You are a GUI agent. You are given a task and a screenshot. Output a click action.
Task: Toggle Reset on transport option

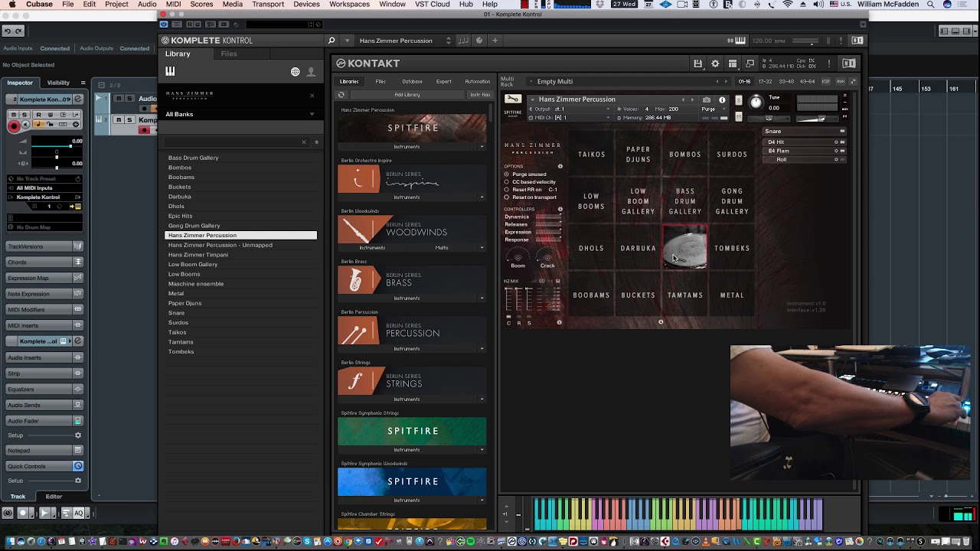pyautogui.click(x=506, y=197)
